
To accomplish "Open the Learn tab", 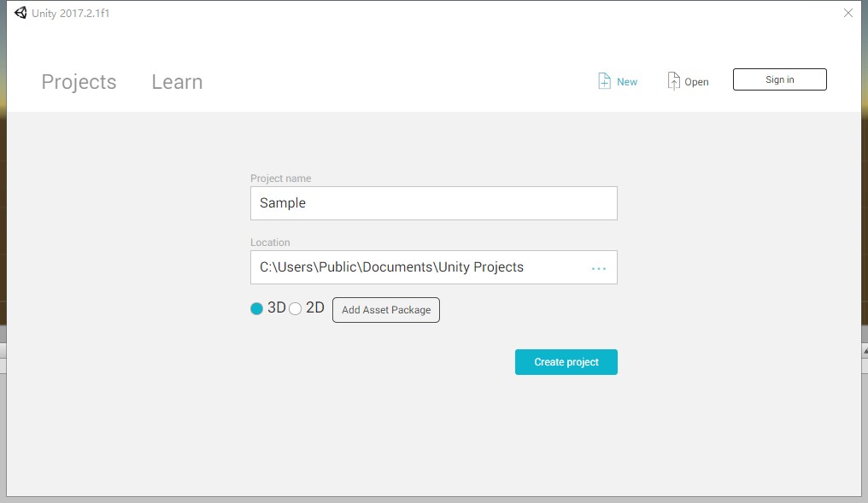I will 177,82.
